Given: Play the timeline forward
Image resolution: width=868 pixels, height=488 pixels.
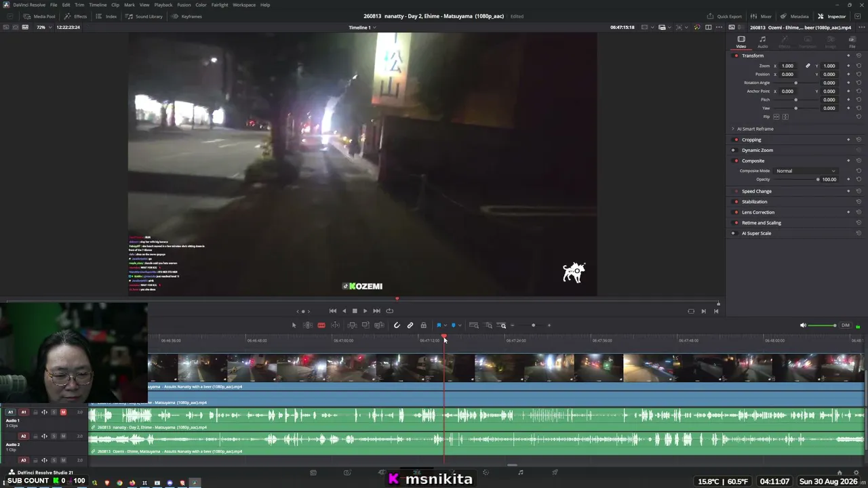Looking at the screenshot, I should [x=365, y=311].
